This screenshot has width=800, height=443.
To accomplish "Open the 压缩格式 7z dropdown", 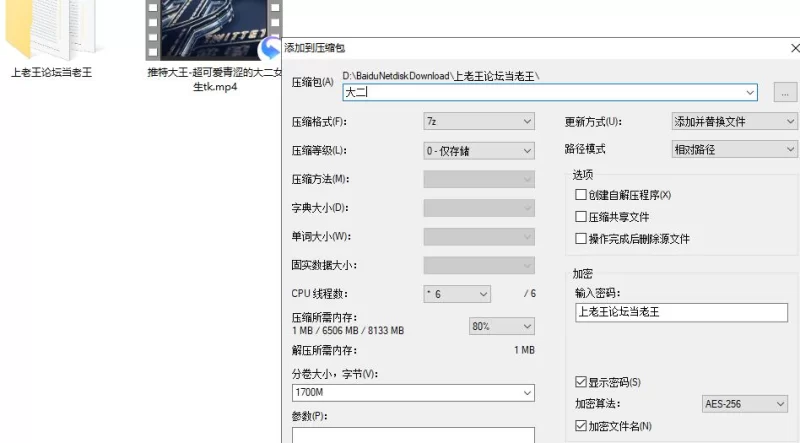I will [x=479, y=121].
